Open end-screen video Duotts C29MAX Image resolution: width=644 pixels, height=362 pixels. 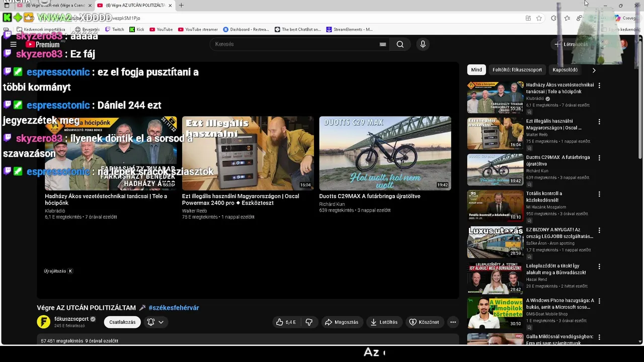(x=385, y=153)
